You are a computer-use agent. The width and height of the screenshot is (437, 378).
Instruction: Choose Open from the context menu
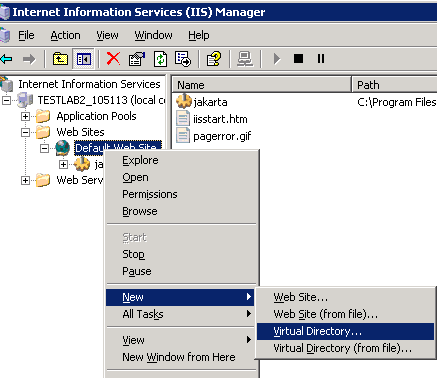tap(181, 177)
